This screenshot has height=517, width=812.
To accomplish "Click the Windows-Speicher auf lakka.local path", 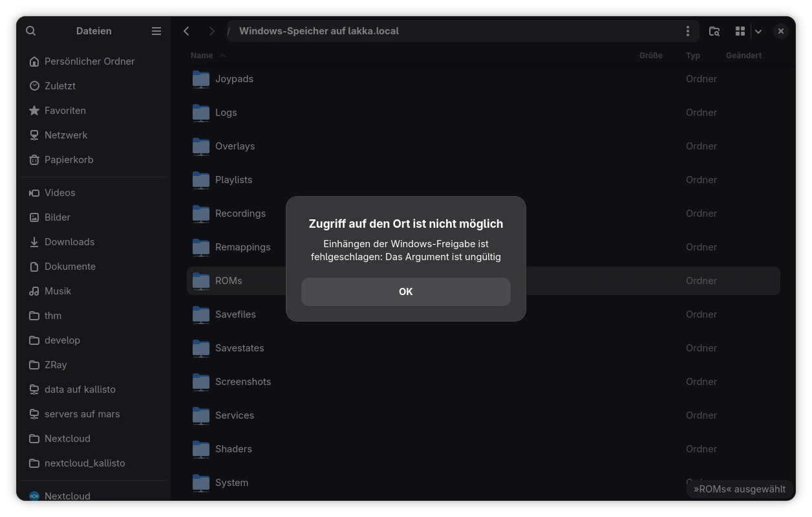I will pyautogui.click(x=319, y=31).
